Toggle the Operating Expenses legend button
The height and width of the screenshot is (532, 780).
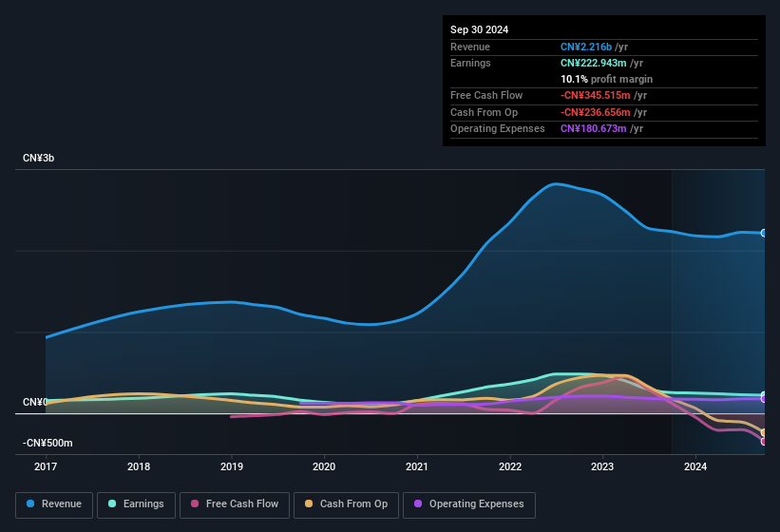(x=468, y=504)
